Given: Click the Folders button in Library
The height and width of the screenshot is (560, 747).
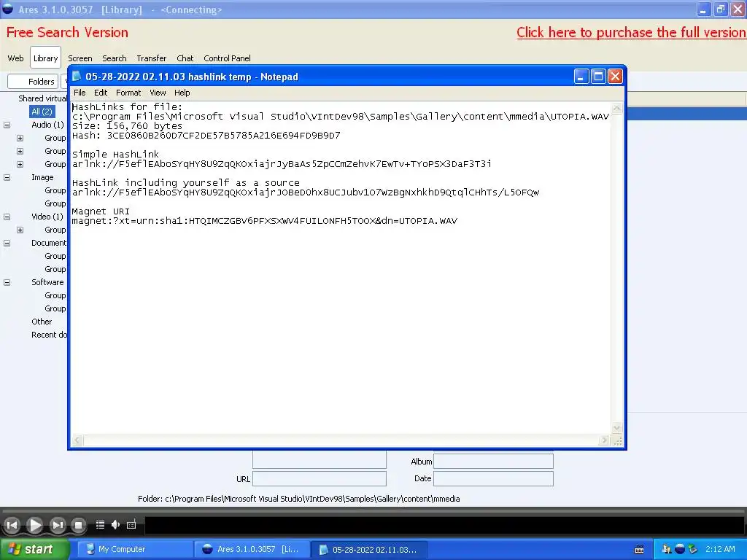Looking at the screenshot, I should [32, 82].
